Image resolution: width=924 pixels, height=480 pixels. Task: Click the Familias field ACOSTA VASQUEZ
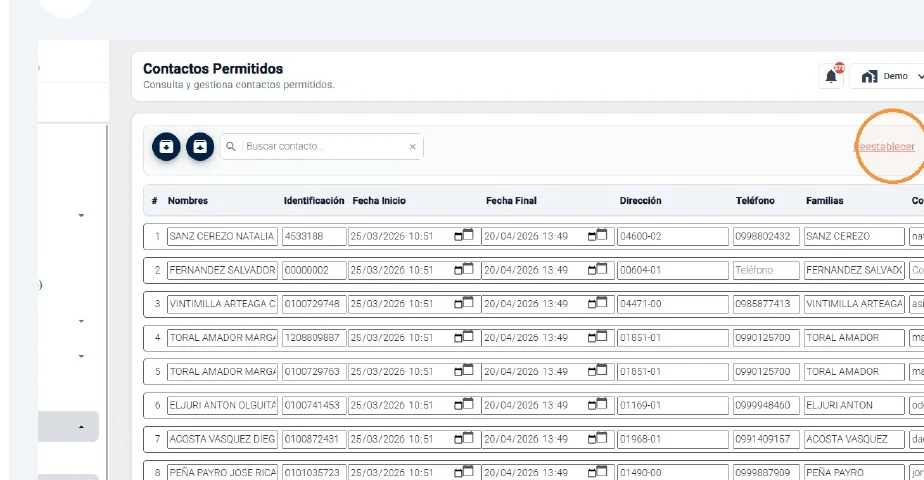pyautogui.click(x=854, y=439)
